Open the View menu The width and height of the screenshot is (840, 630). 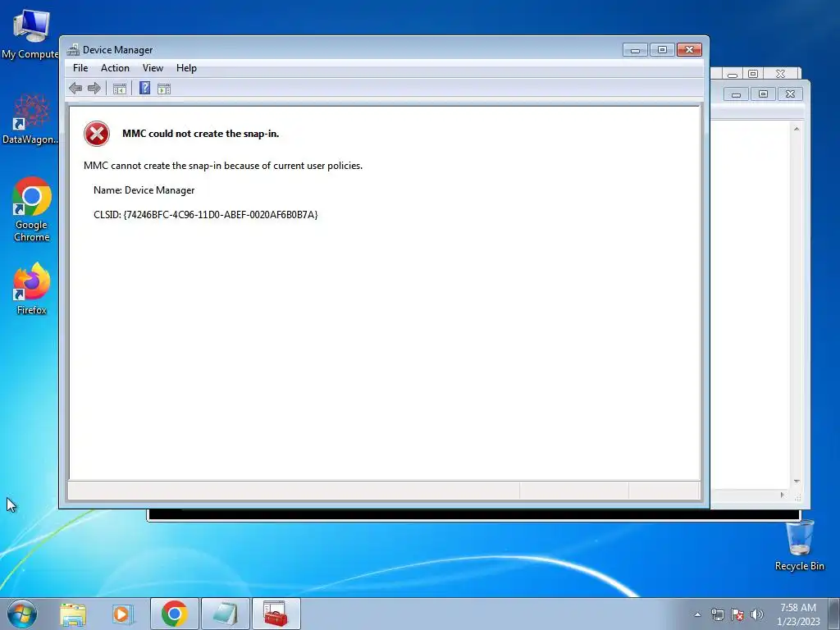tap(153, 68)
